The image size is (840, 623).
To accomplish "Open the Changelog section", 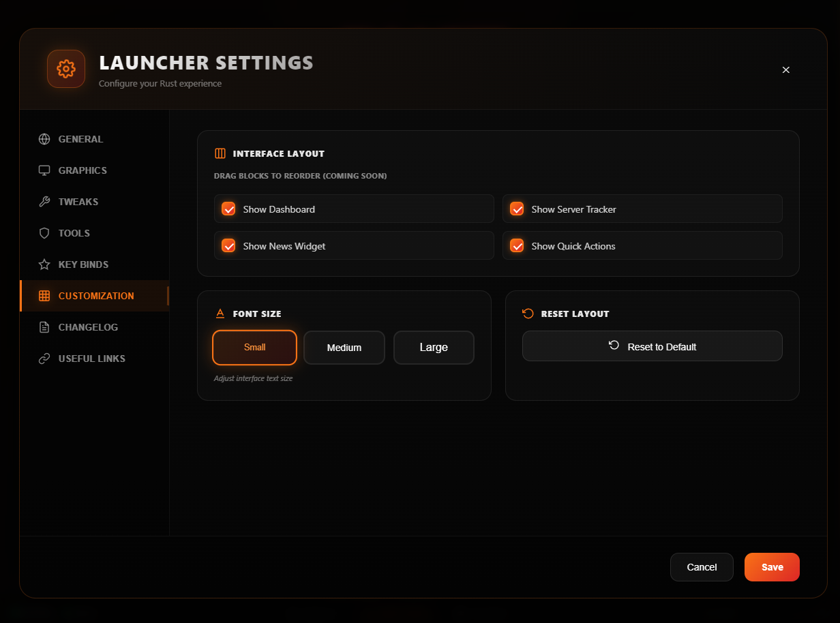I will [x=87, y=326].
